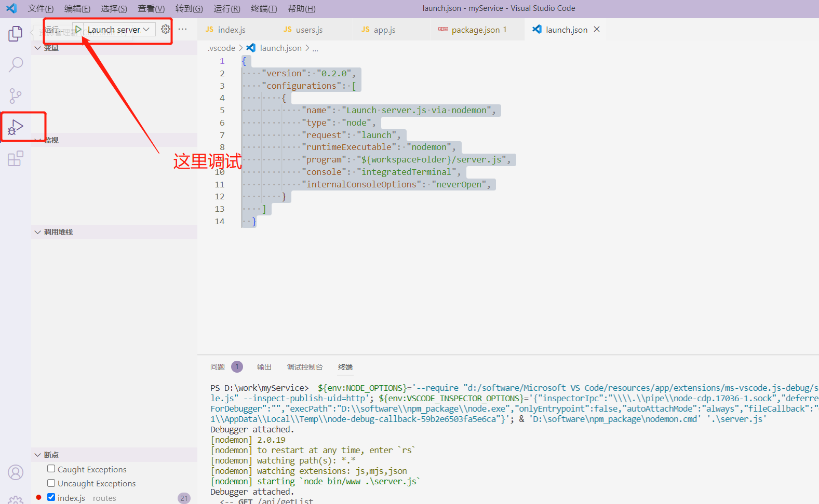This screenshot has width=819, height=504.
Task: Open the Explorer view in the activity bar
Action: [x=16, y=34]
